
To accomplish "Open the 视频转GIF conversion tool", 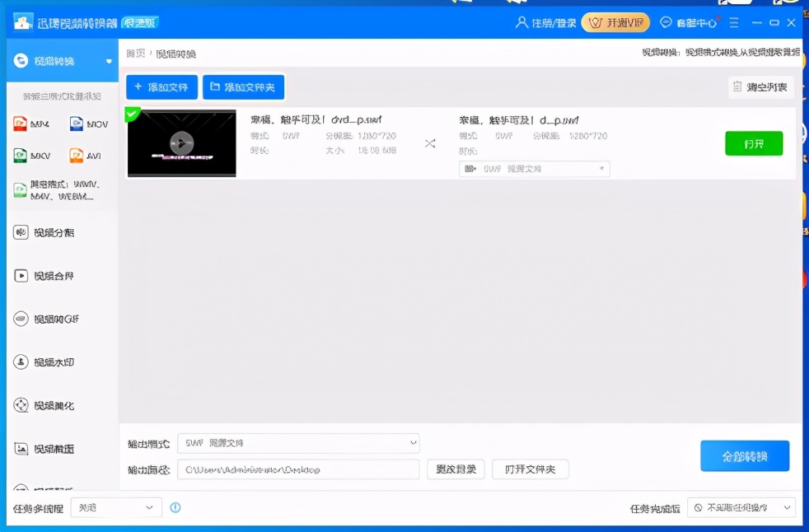I will click(x=55, y=319).
